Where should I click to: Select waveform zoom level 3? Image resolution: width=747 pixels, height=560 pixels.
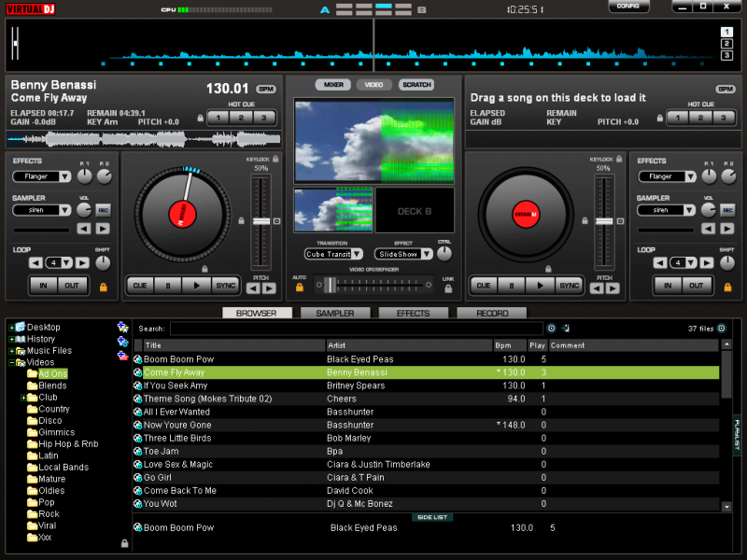point(726,55)
